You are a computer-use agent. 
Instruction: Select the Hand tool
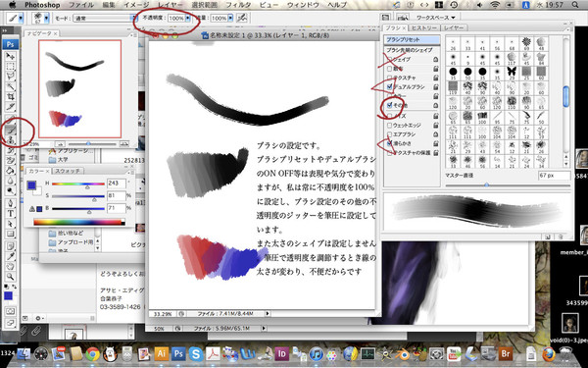(x=11, y=267)
